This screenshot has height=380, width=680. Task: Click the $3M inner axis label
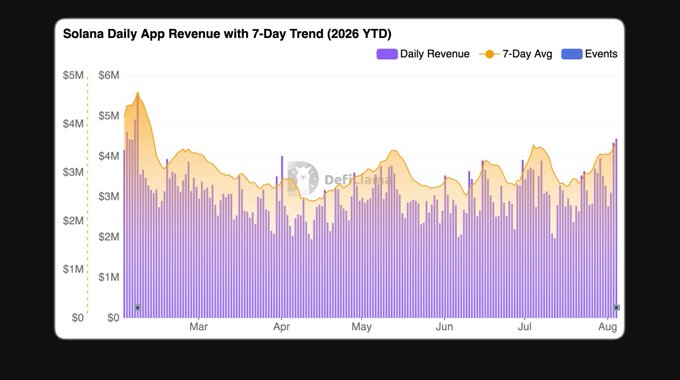108,196
